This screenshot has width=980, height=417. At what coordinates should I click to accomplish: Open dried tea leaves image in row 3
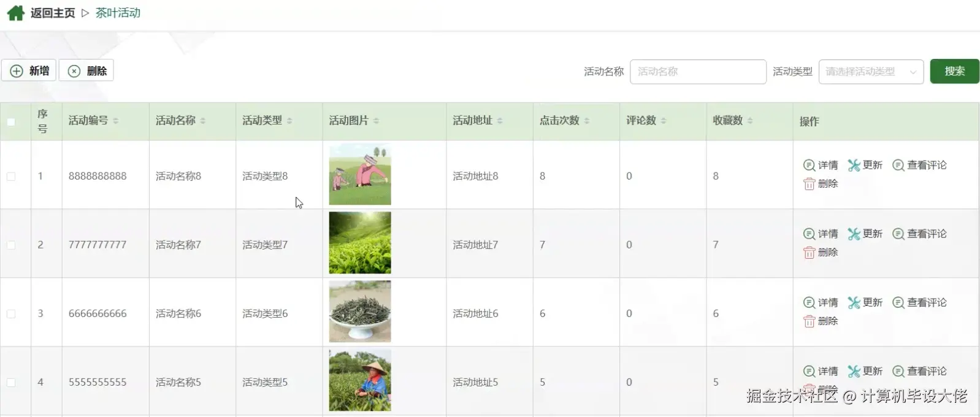point(360,312)
